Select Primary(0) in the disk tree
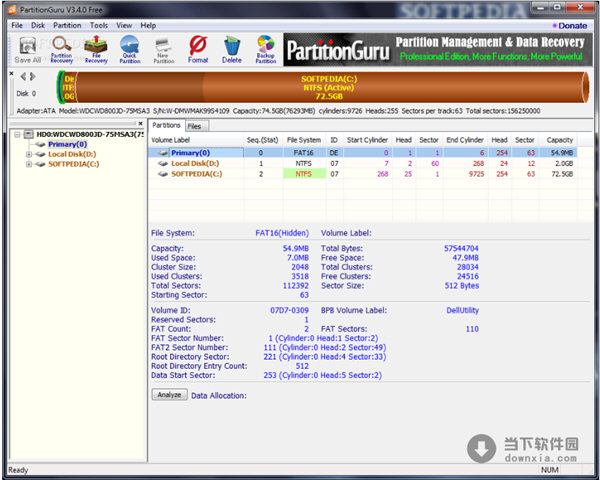600x480 pixels. pos(67,144)
